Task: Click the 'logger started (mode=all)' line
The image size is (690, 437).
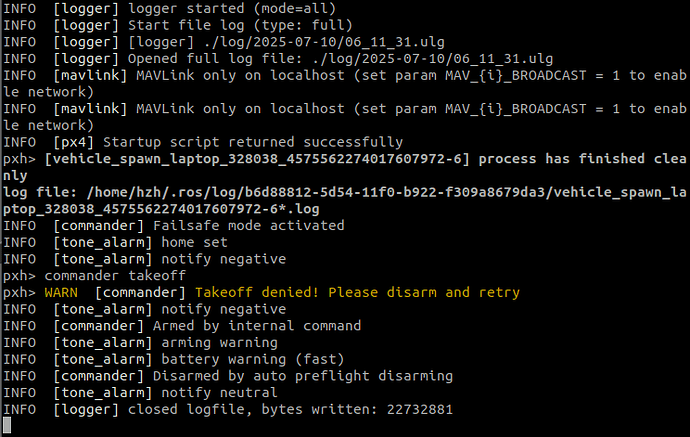Action: [169, 8]
